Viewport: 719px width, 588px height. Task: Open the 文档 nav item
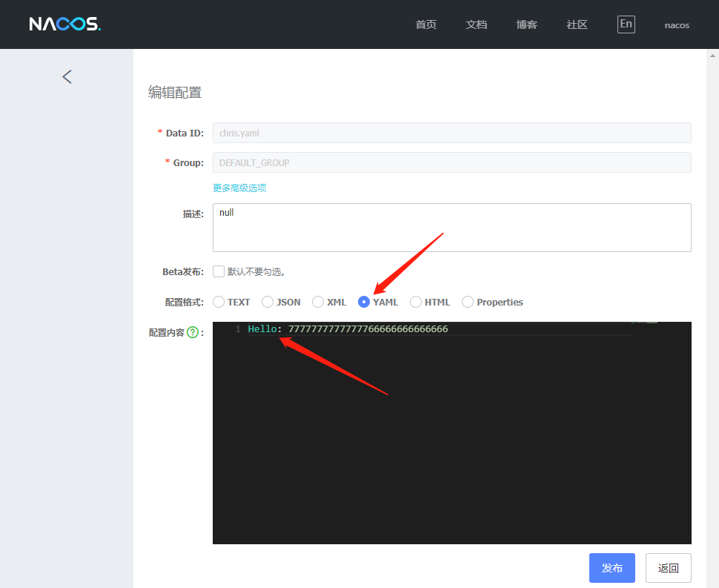tap(476, 24)
